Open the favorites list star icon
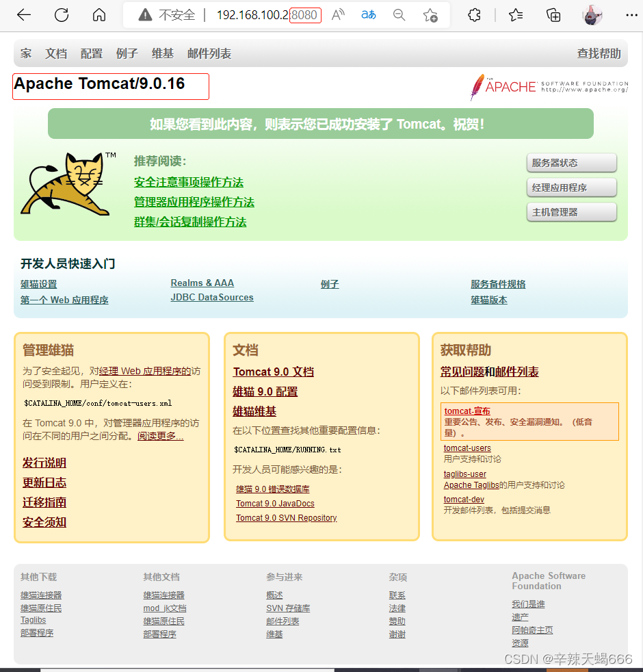 (515, 14)
